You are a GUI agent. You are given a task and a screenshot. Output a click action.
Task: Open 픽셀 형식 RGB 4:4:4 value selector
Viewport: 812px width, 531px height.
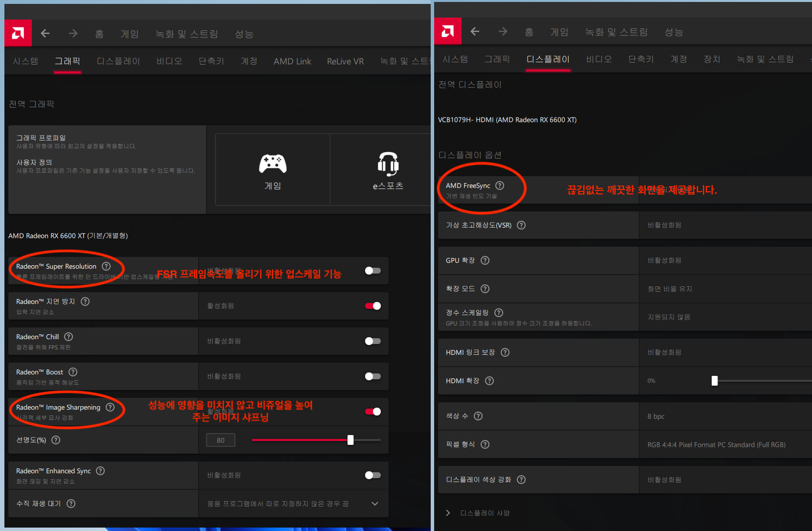click(725, 445)
